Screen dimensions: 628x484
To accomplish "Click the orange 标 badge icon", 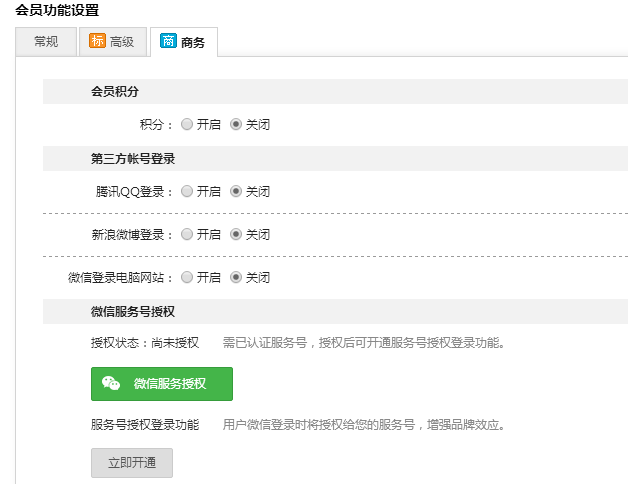I will (x=97, y=41).
